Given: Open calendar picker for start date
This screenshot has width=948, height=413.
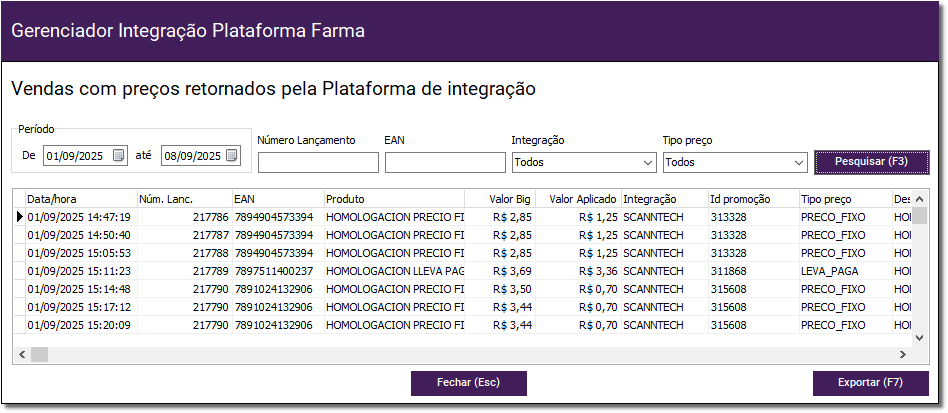Looking at the screenshot, I should (119, 156).
